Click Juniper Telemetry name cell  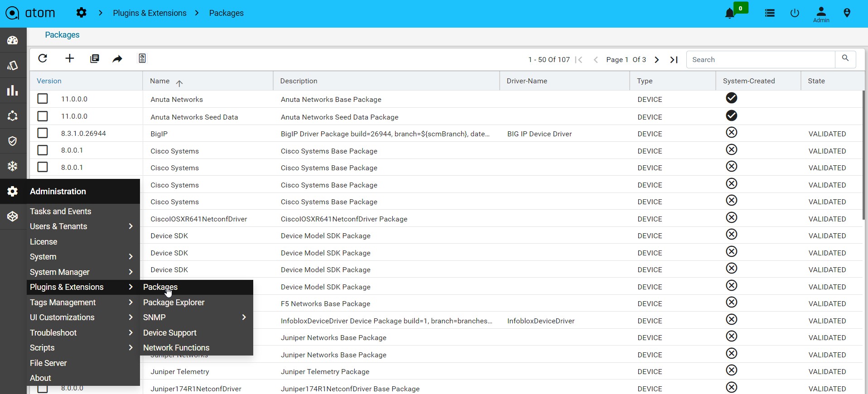(x=180, y=372)
